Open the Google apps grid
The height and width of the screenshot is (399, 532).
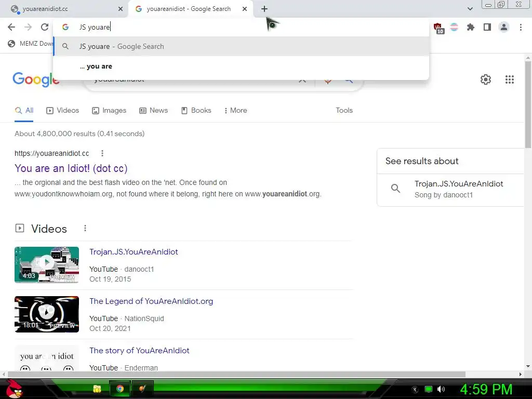point(510,79)
